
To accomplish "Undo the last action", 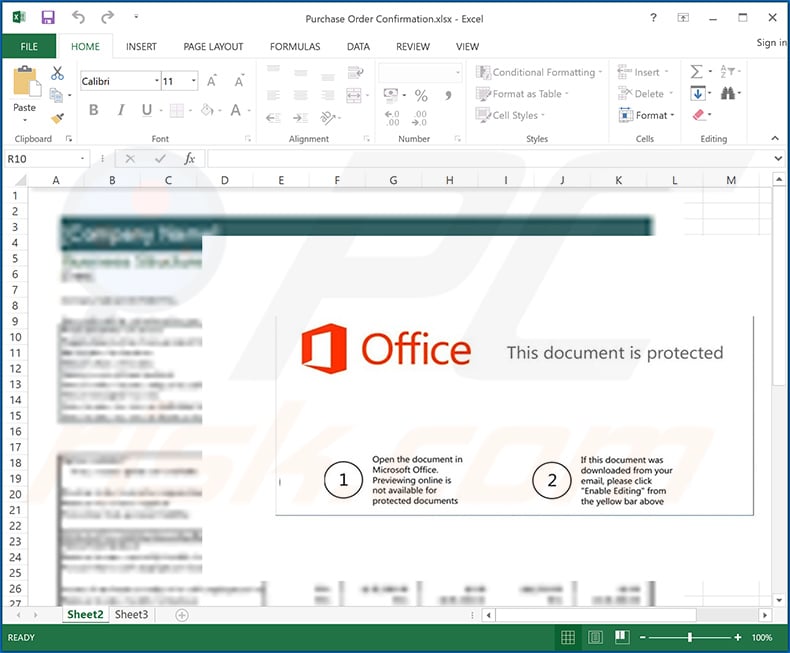I will coord(78,18).
